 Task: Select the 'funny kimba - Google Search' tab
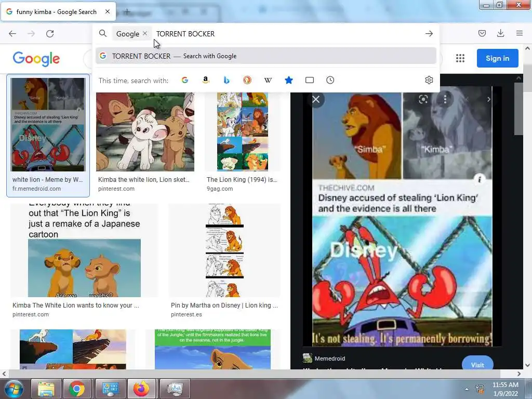58,11
